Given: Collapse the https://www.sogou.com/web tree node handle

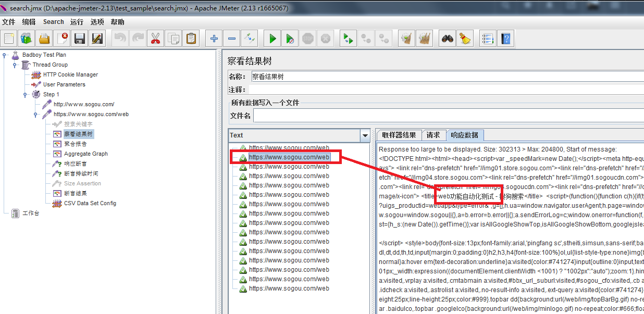Looking at the screenshot, I should (35, 114).
